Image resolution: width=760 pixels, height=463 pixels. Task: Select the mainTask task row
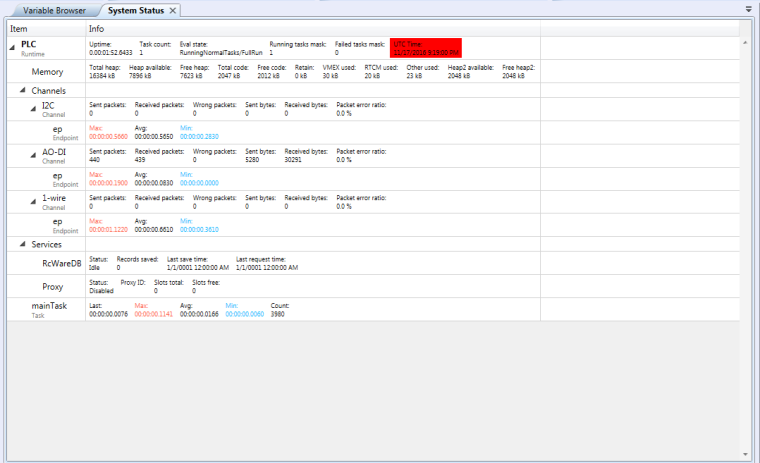[48, 307]
